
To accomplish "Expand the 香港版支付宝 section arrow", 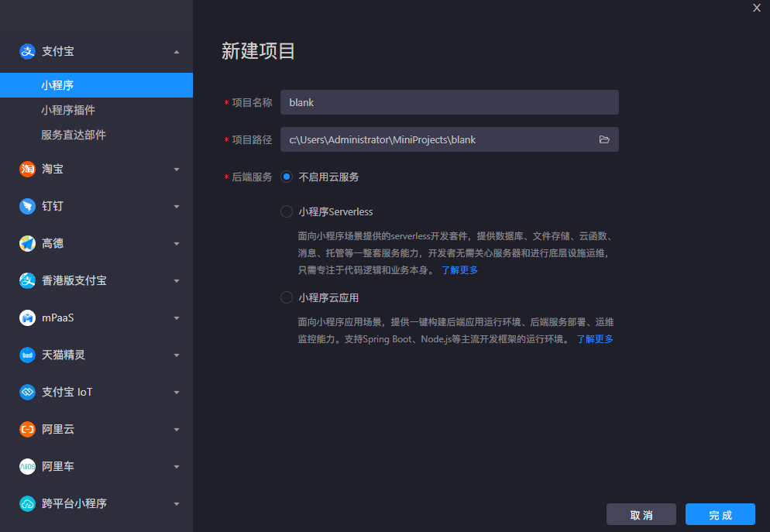I will (x=177, y=281).
